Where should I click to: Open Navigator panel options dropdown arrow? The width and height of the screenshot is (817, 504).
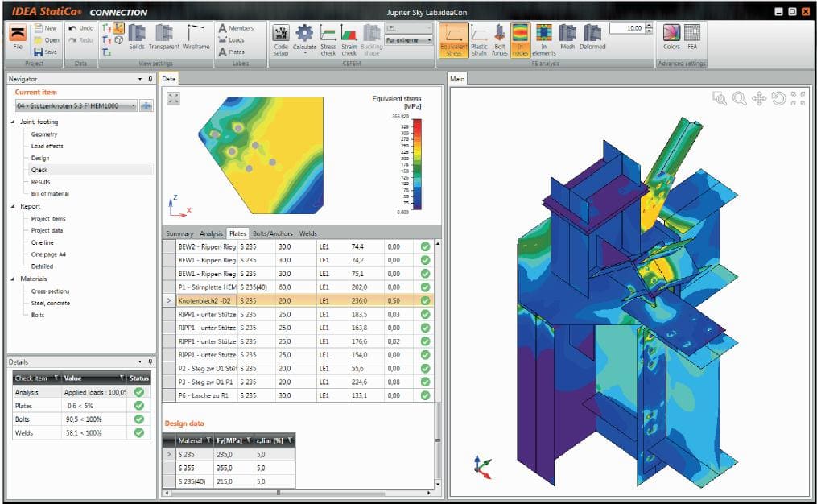[140, 79]
